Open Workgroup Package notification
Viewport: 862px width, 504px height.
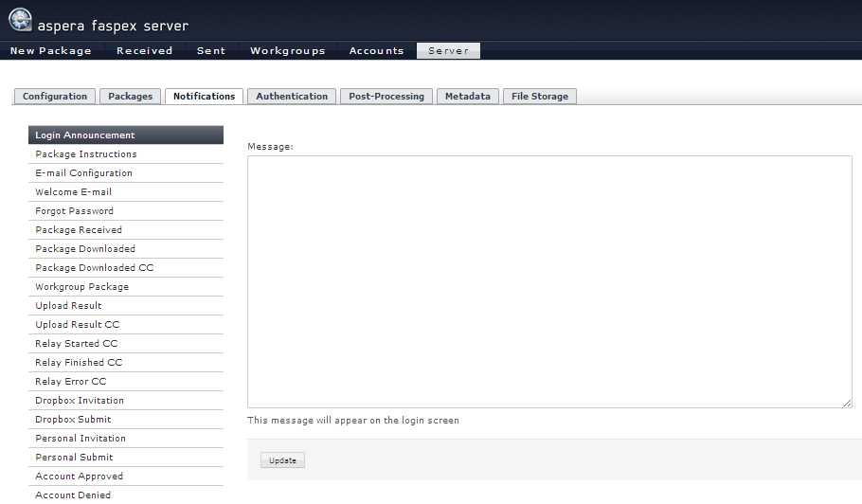click(126, 287)
